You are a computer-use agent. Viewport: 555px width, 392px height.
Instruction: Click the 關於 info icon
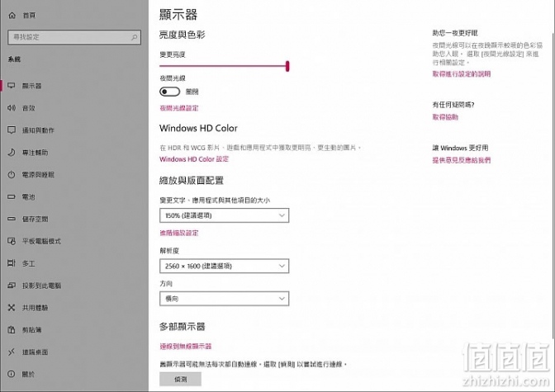(x=12, y=374)
